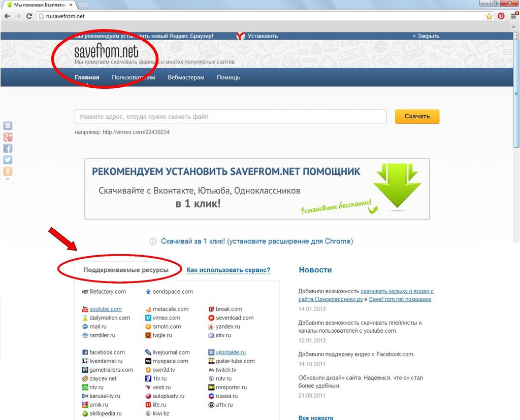Open the Одноклассники music news link
The width and height of the screenshot is (520, 420).
(x=366, y=295)
